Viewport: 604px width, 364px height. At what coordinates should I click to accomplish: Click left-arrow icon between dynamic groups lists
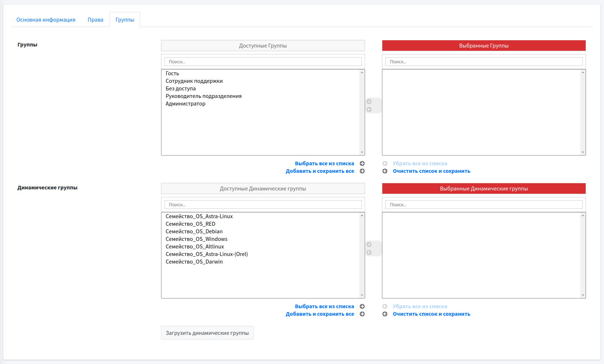(369, 252)
